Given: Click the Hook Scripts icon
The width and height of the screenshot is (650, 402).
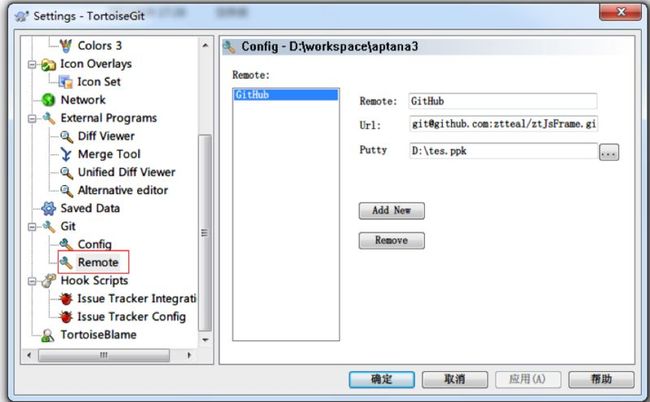Looking at the screenshot, I should click(x=49, y=281).
